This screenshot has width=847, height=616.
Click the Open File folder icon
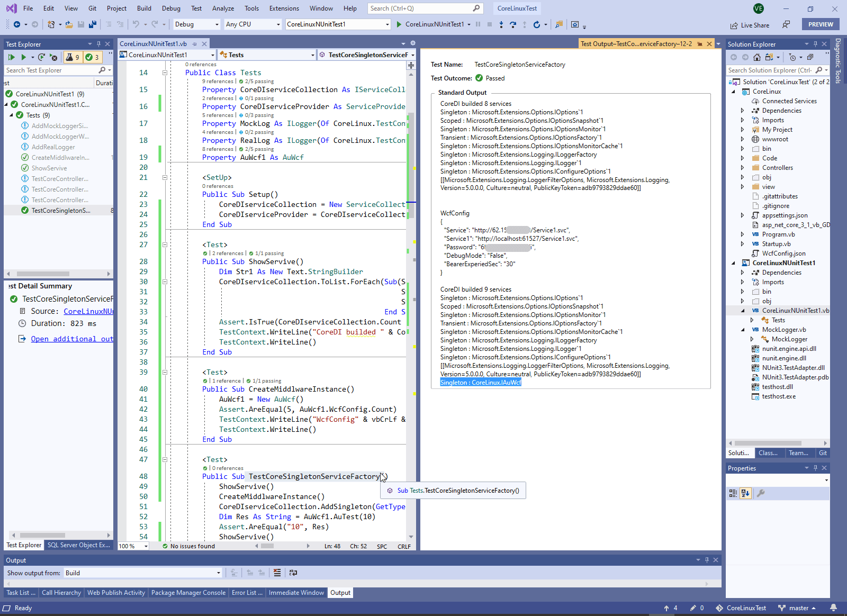click(x=69, y=24)
